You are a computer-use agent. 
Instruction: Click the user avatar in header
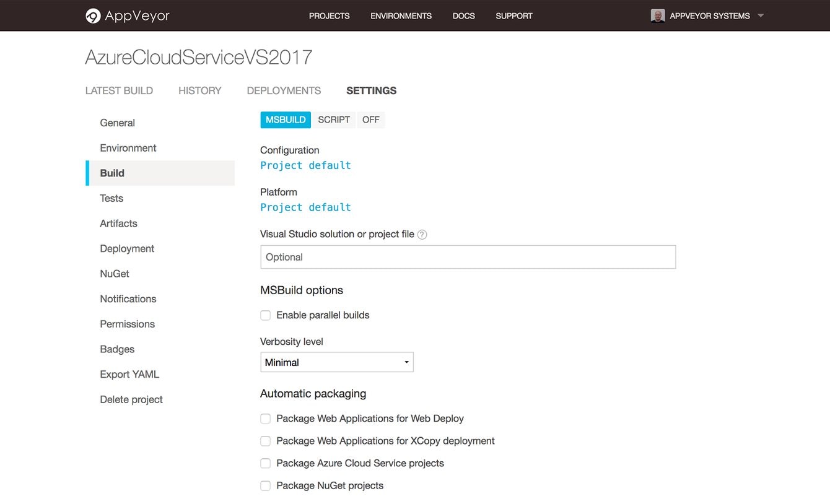pyautogui.click(x=658, y=16)
